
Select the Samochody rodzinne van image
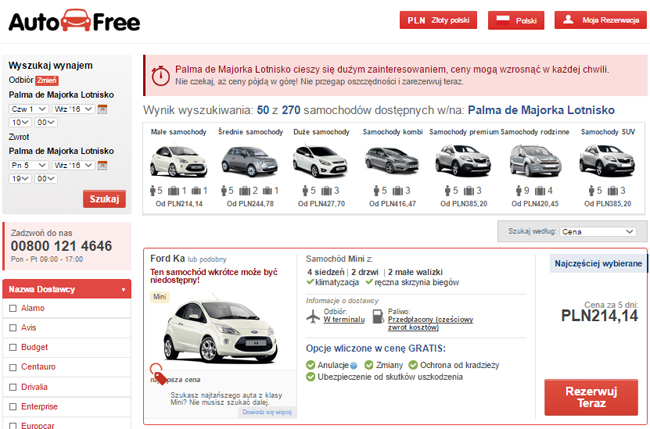[x=535, y=160]
